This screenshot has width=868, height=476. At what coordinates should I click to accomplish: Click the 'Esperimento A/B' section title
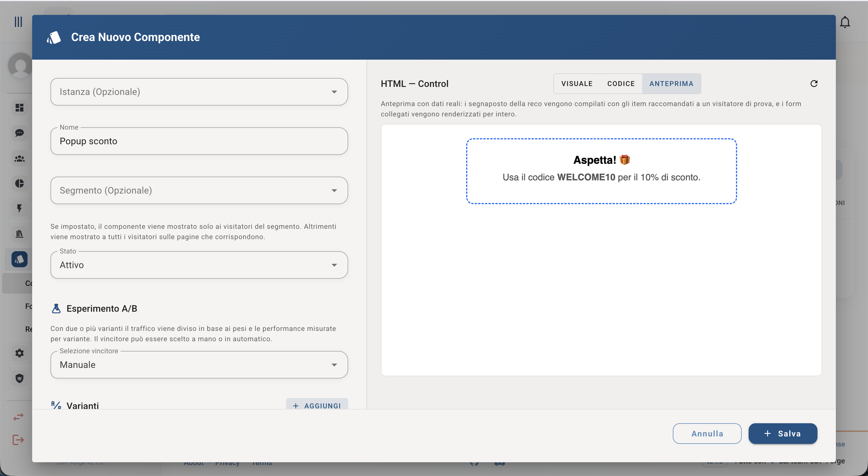[102, 309]
